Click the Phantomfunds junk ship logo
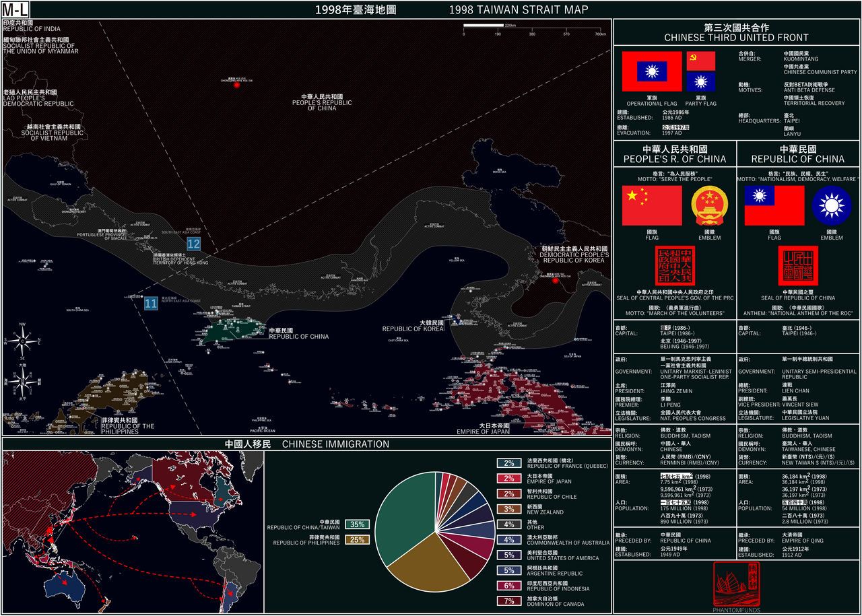862x616 pixels. click(x=737, y=583)
